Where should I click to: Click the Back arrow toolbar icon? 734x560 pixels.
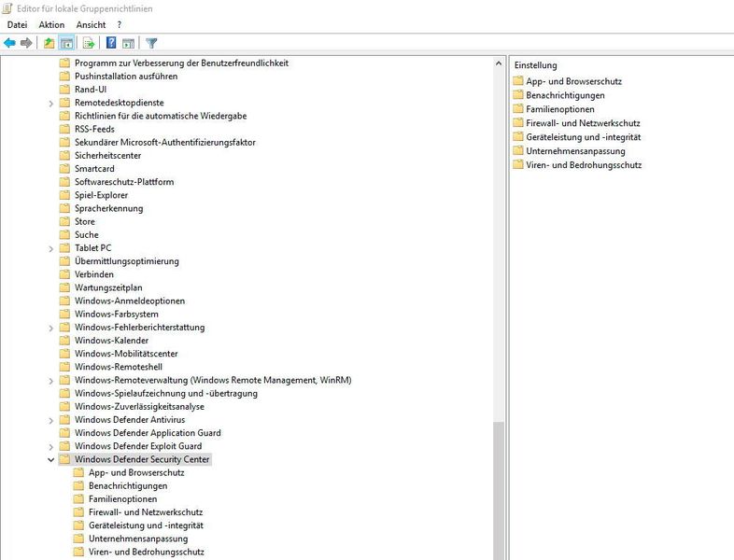9,43
